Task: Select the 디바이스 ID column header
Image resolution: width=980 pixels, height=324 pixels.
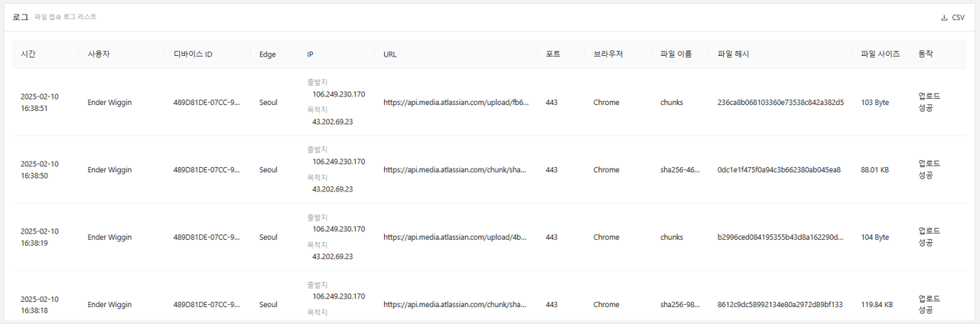Action: click(193, 54)
